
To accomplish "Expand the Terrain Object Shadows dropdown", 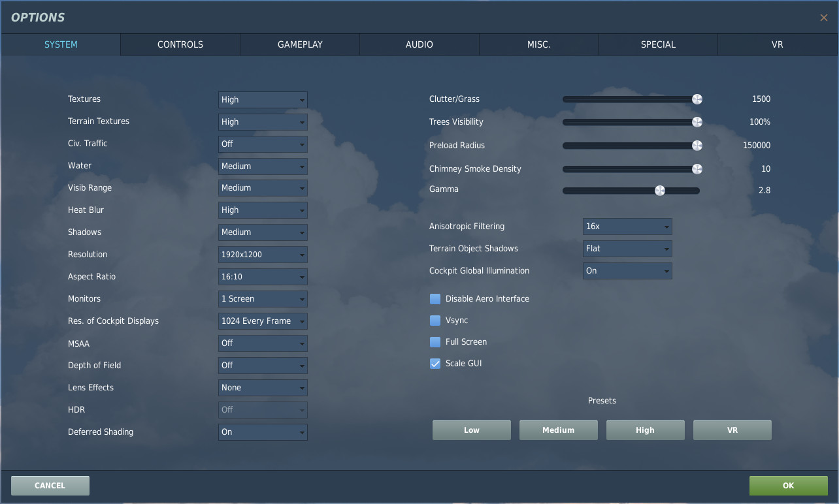I will point(627,249).
